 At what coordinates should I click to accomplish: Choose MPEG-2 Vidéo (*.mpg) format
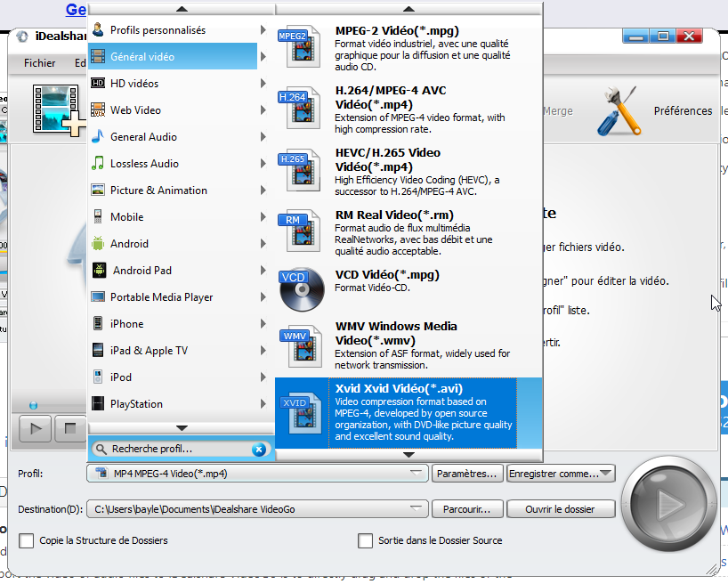tap(408, 47)
